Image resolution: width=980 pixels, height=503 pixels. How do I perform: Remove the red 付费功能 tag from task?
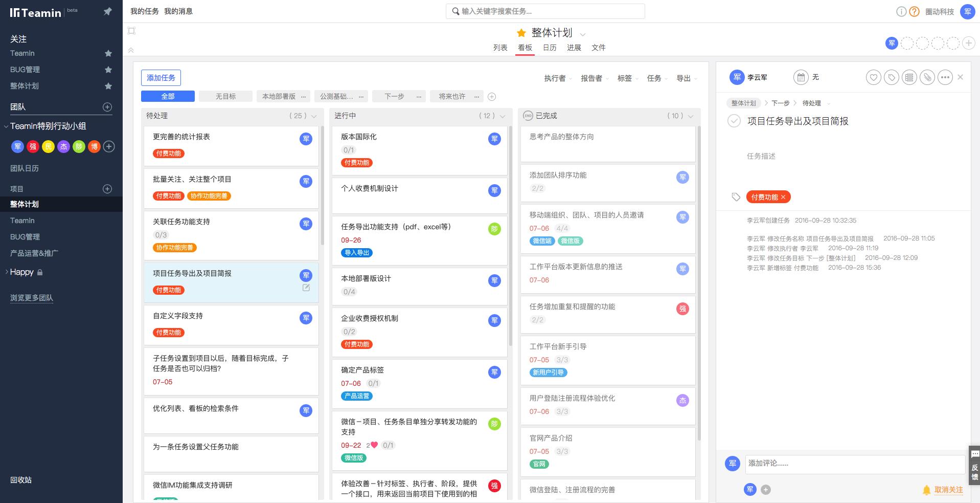click(783, 197)
